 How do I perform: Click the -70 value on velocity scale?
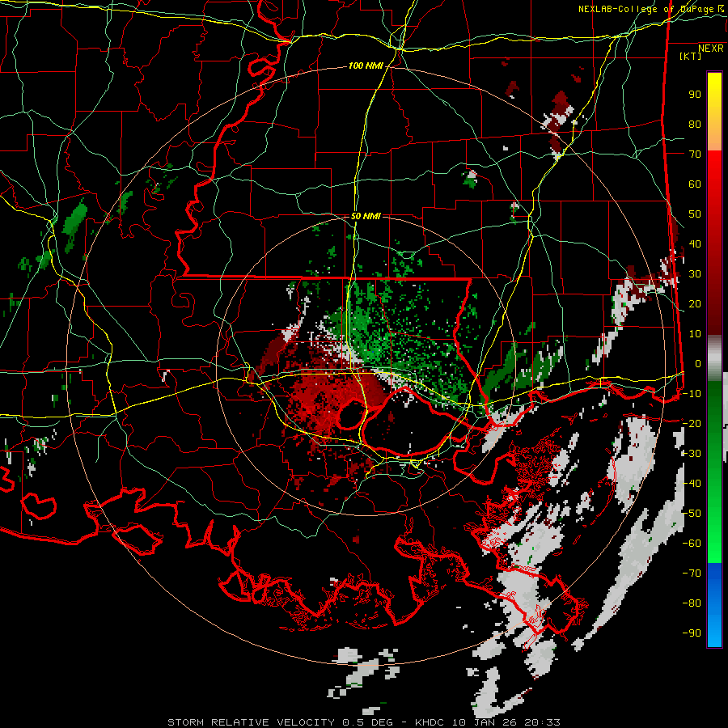click(x=692, y=574)
